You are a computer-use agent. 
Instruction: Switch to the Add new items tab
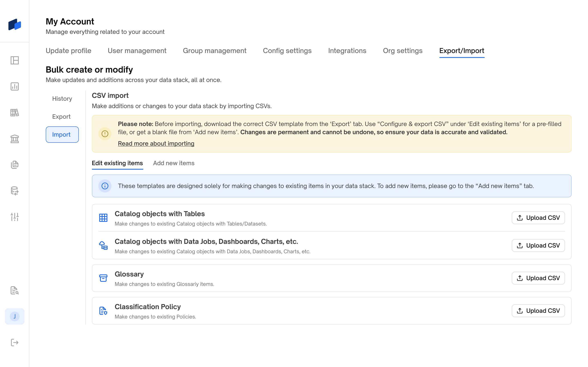(x=174, y=163)
